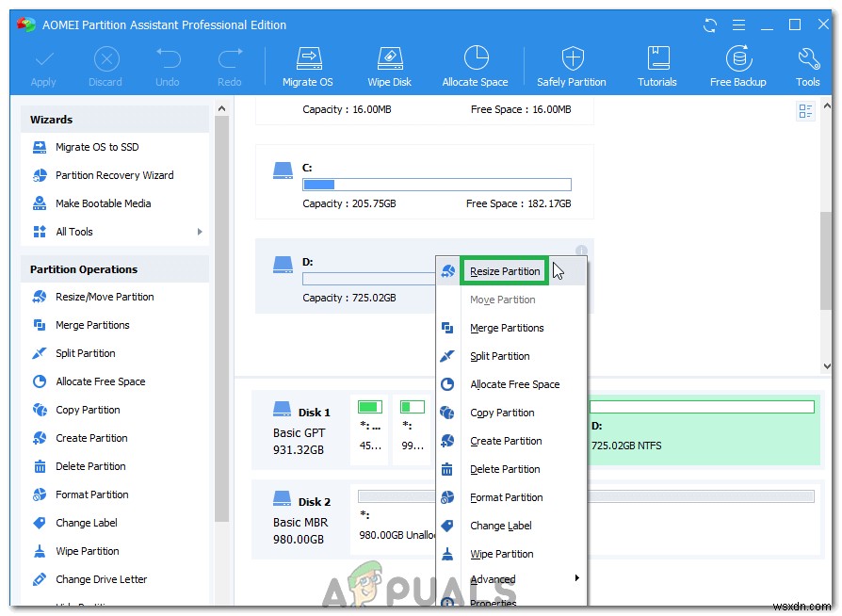This screenshot has width=842, height=616.
Task: Click the Redo arrow button
Action: tap(230, 68)
